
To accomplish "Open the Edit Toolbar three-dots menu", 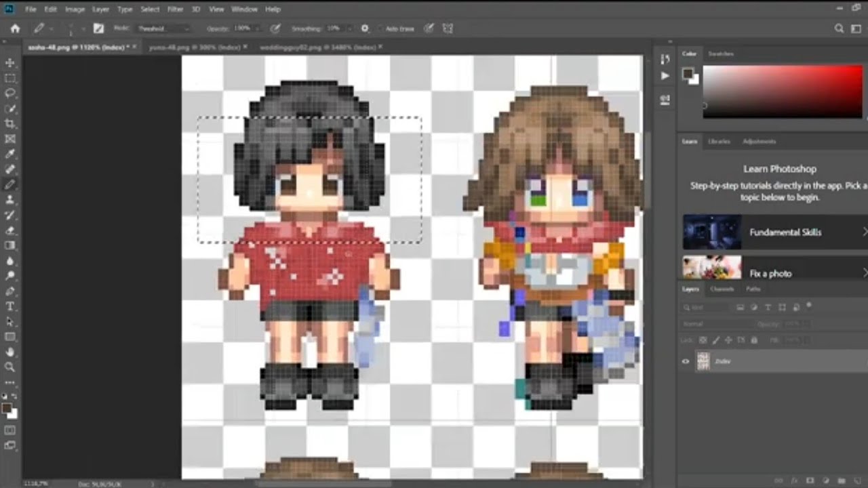I will tap(10, 382).
